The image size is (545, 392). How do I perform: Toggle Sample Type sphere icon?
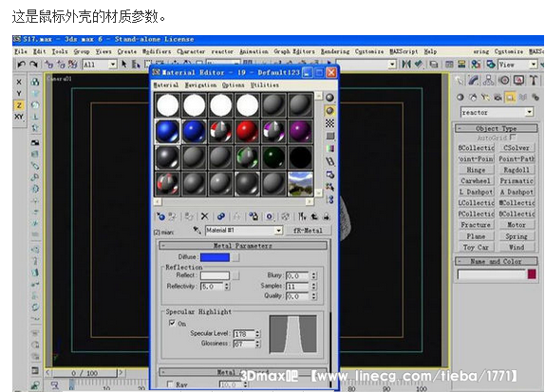point(329,98)
